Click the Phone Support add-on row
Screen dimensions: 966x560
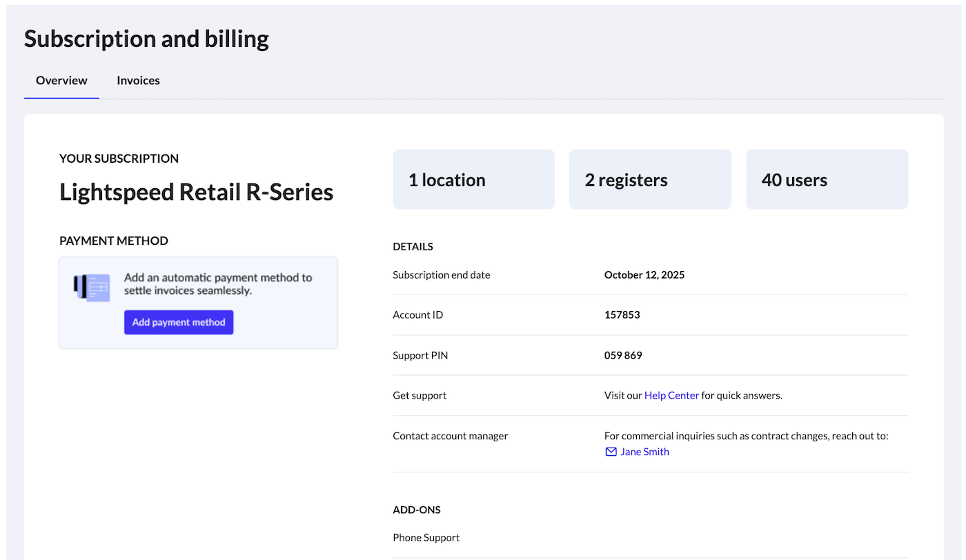[426, 537]
